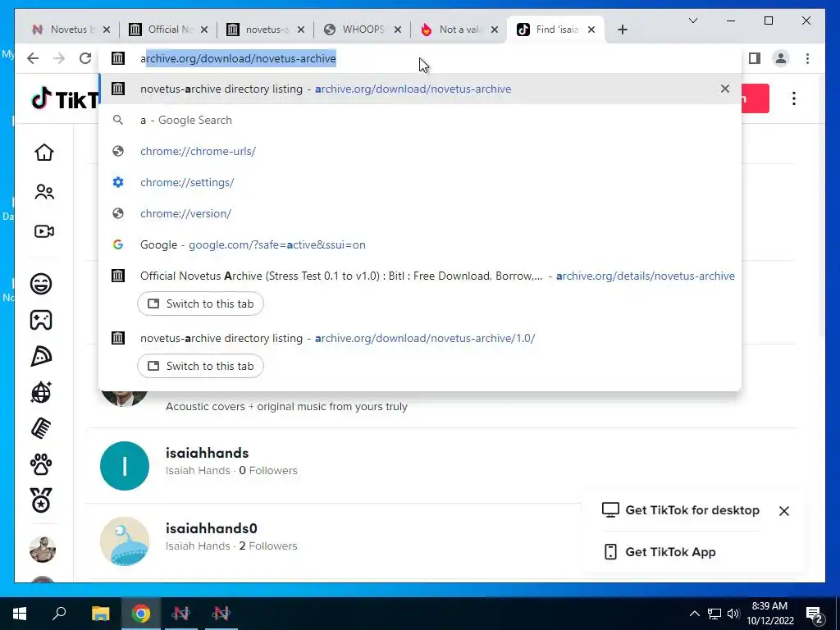Open isaiahhands profile name
This screenshot has width=840, height=630.
pyautogui.click(x=207, y=453)
